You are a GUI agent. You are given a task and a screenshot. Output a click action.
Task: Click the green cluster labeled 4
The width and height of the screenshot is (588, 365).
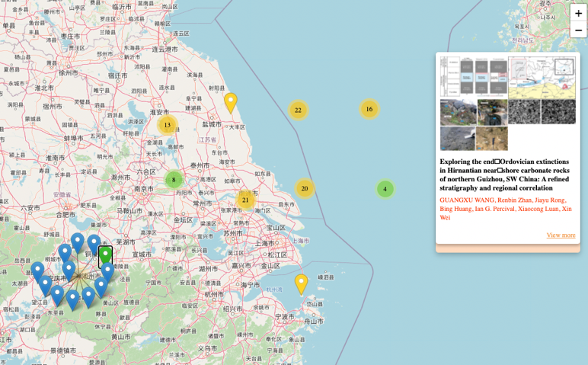click(385, 189)
